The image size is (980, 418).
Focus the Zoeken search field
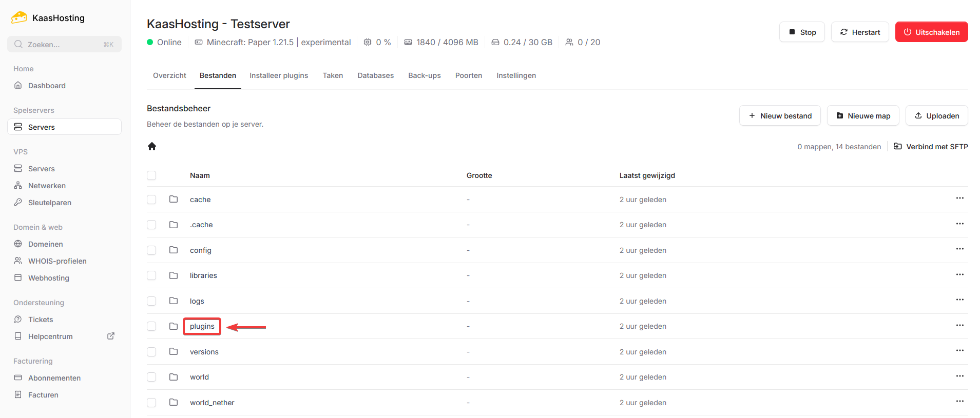[x=64, y=45]
